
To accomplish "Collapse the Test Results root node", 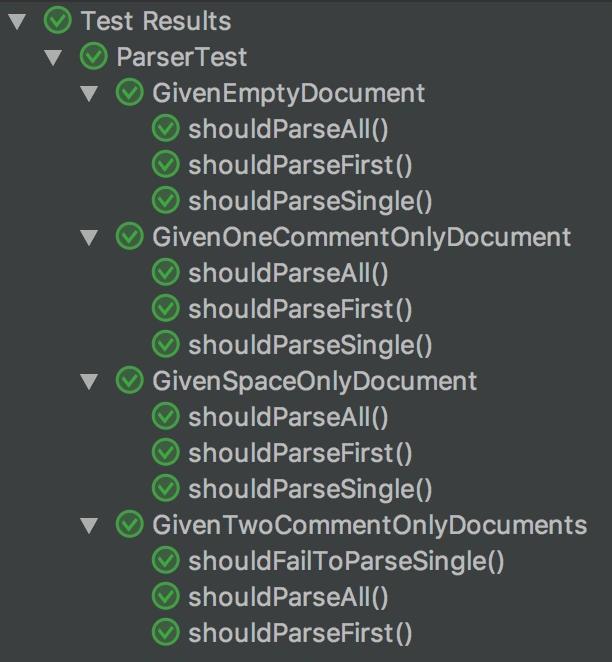I will pos(17,22).
